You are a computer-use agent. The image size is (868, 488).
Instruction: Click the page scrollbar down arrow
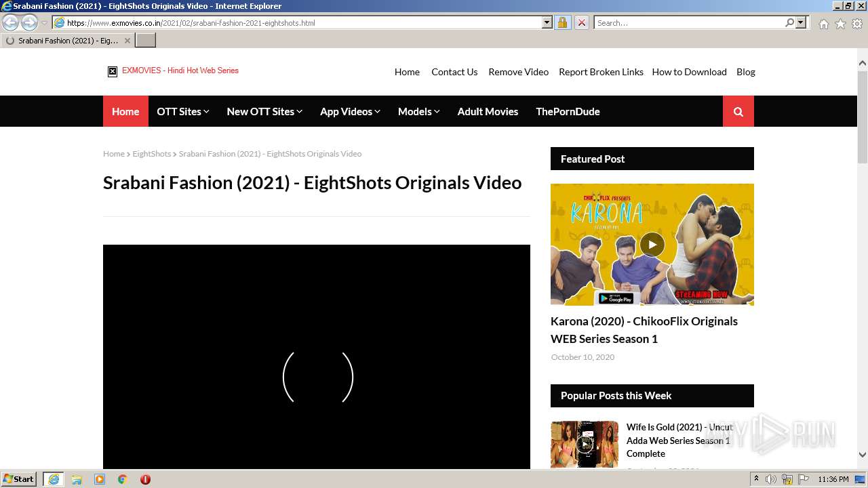coord(863,455)
